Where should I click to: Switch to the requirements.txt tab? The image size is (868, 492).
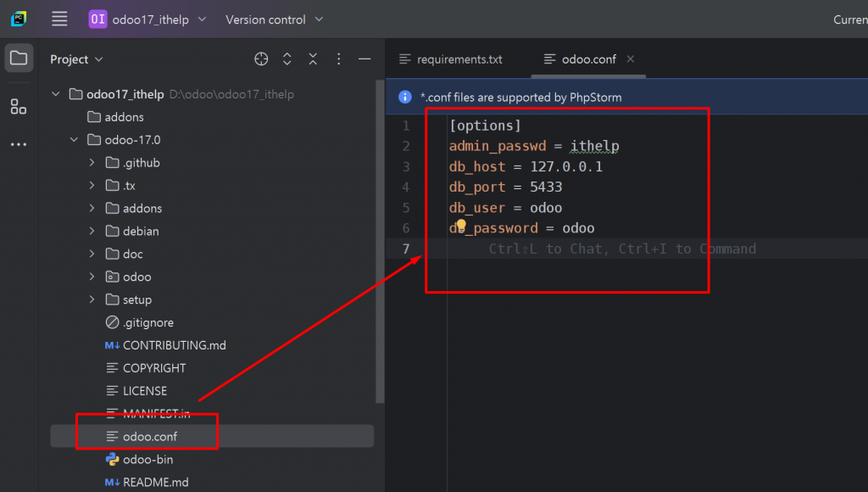coord(451,59)
